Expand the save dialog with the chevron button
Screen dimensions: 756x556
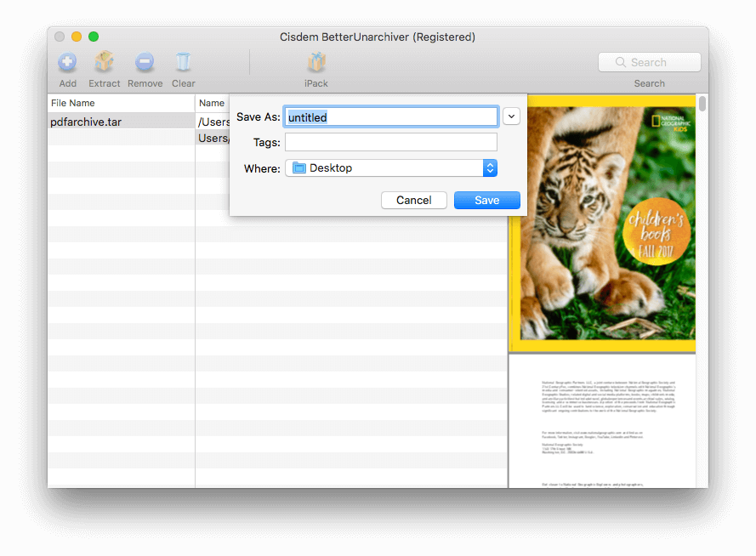point(511,116)
